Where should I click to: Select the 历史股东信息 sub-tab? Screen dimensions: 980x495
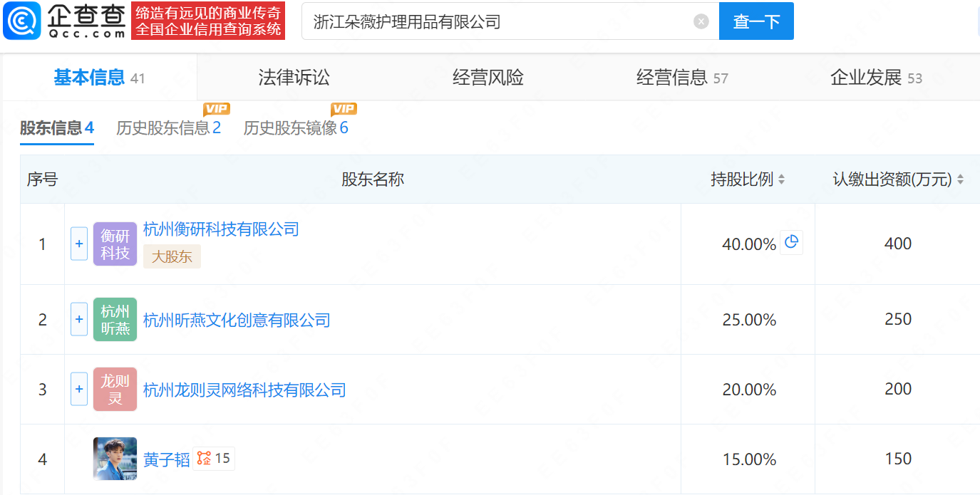(169, 128)
